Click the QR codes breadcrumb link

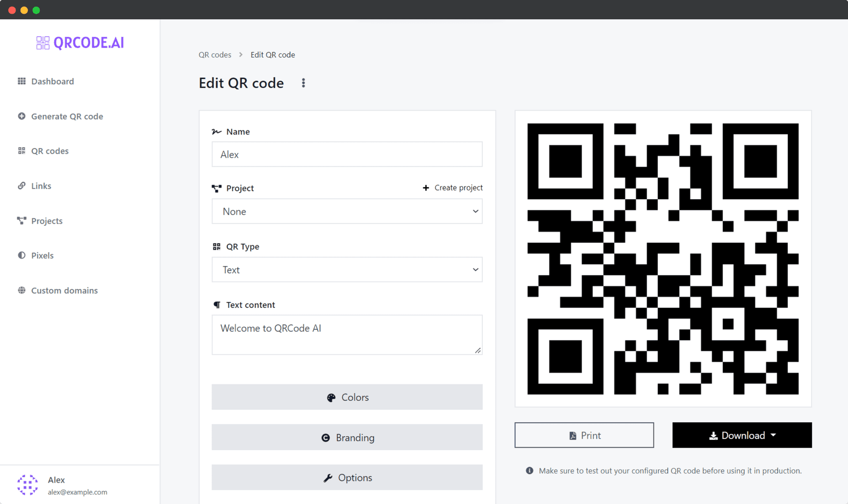click(215, 55)
